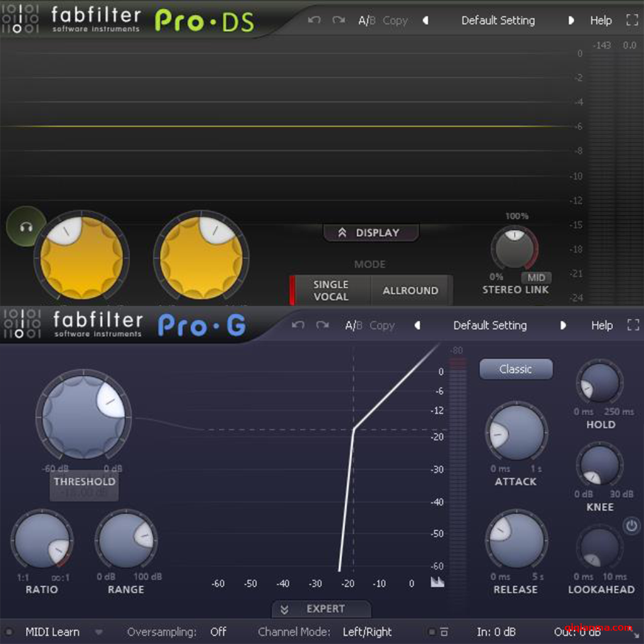Open the Classic style dropdown

516,369
